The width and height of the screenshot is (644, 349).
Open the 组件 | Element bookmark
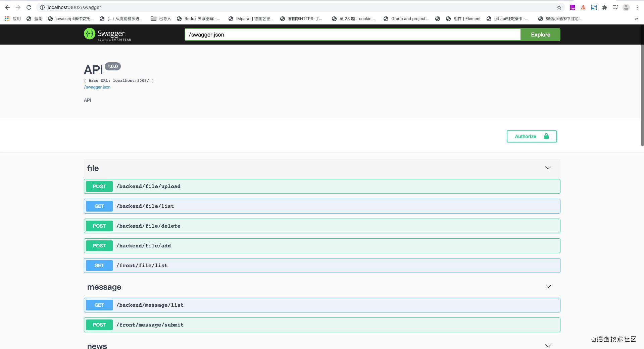tap(463, 19)
